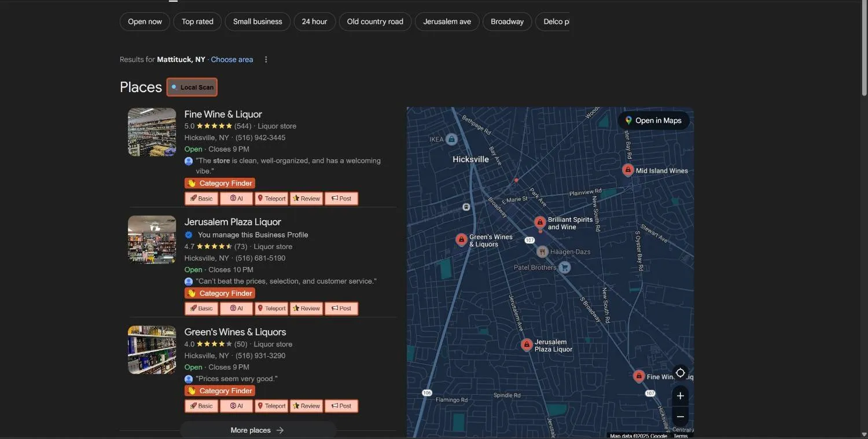Click the reviewer avatar beside the clean store review

point(189,161)
